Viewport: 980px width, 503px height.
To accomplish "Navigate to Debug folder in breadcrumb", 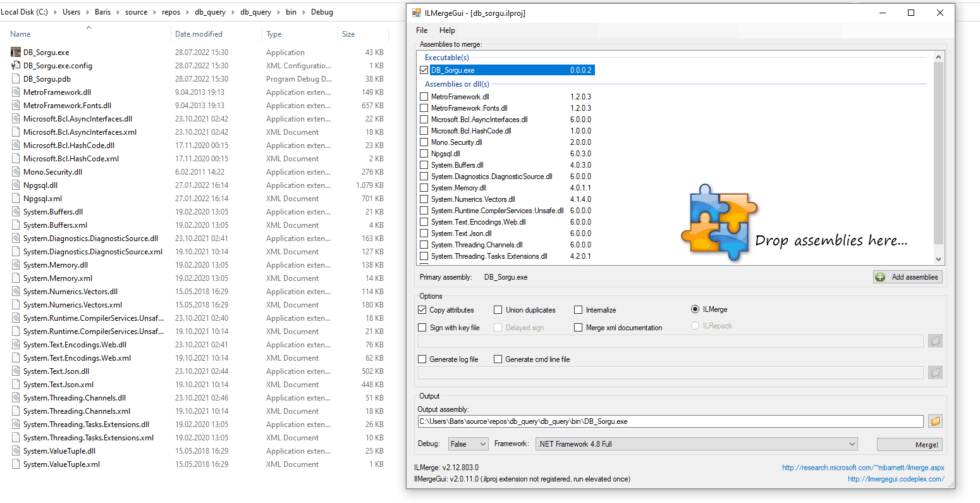I will click(x=322, y=12).
